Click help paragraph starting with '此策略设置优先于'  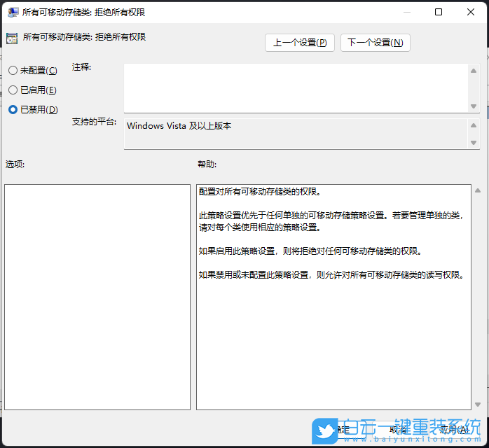332,221
